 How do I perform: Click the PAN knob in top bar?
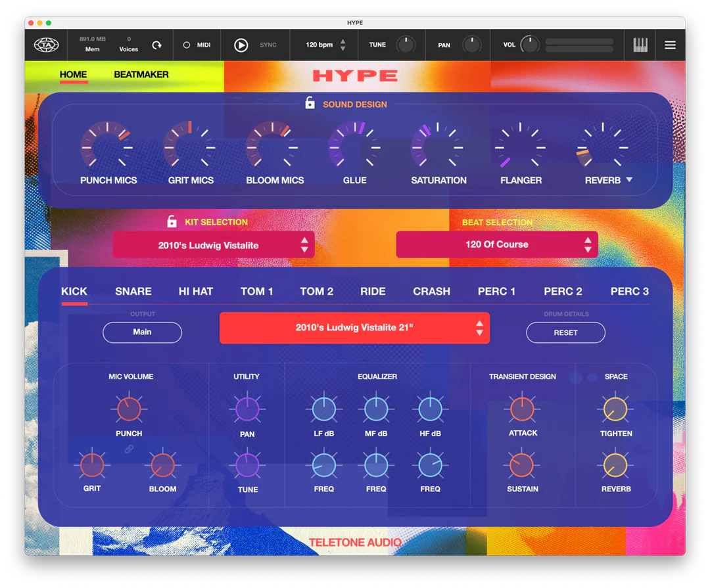click(472, 45)
